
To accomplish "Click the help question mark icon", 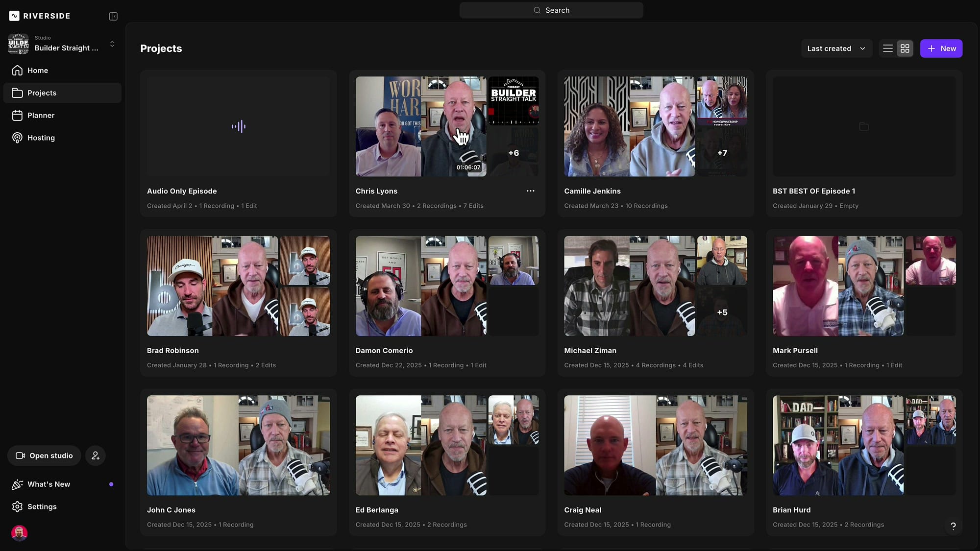I will [953, 526].
